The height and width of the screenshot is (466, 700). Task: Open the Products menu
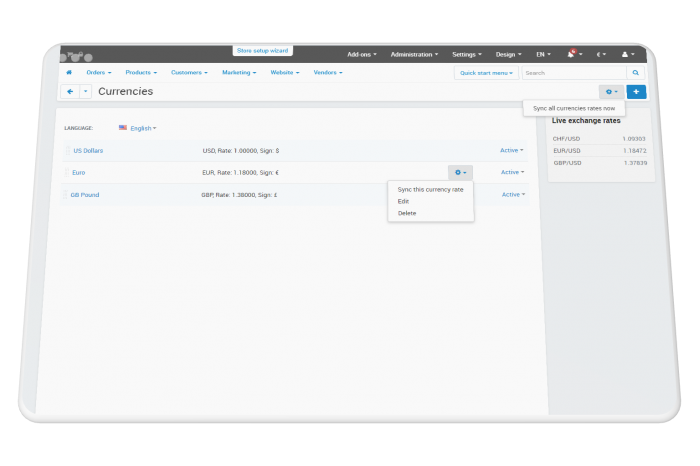point(141,72)
